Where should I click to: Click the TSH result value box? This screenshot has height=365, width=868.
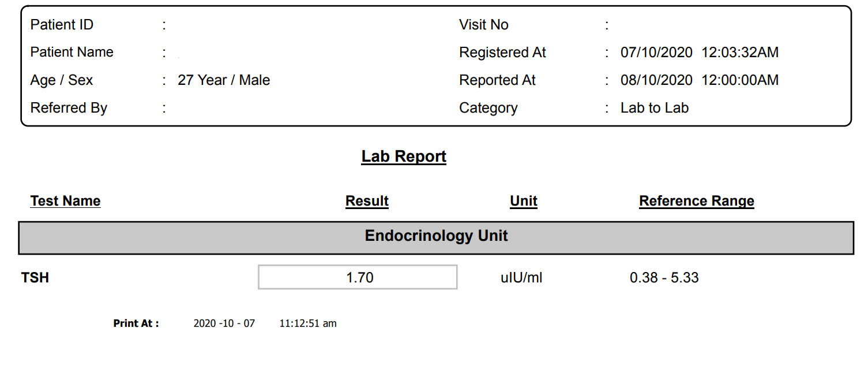coord(358,277)
